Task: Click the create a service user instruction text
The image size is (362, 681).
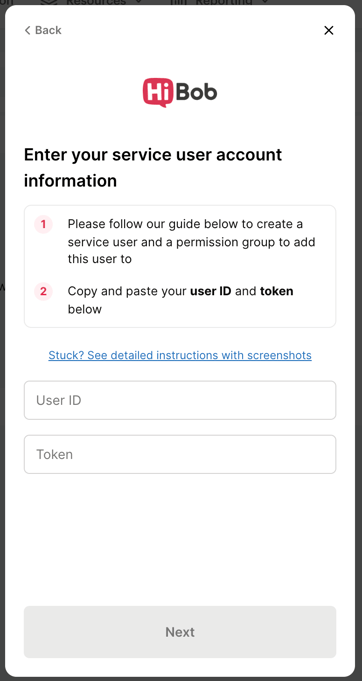Action: pyautogui.click(x=191, y=241)
